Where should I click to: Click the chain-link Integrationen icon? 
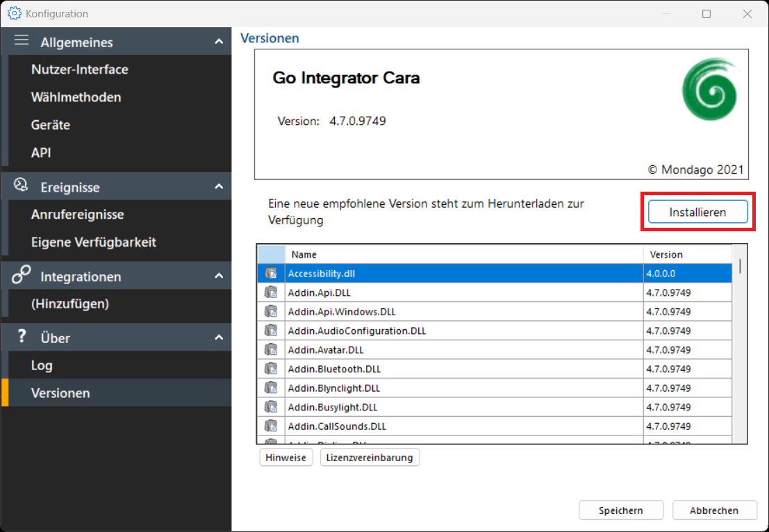tap(21, 274)
